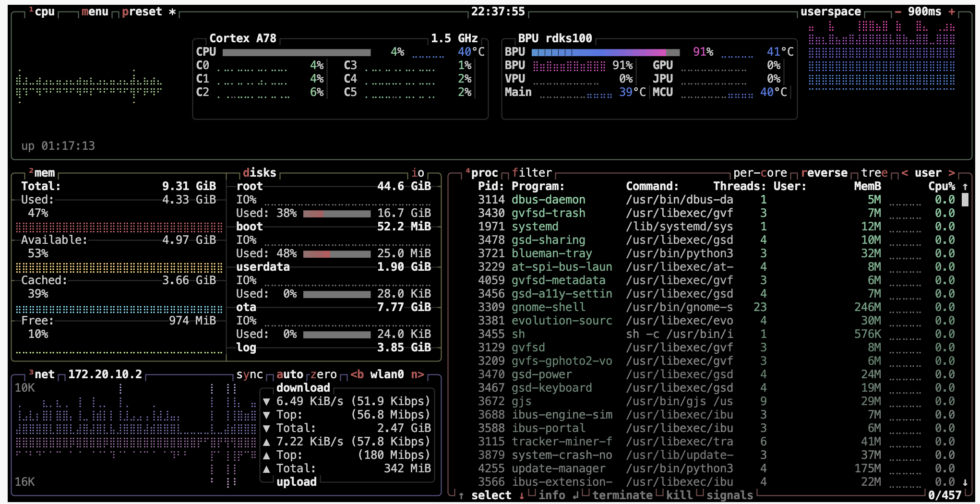
Task: Open the preset selector
Action: (x=142, y=12)
